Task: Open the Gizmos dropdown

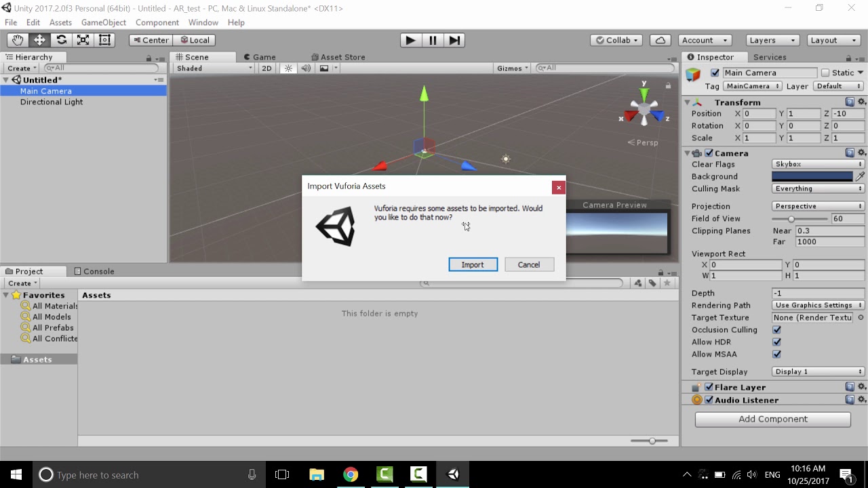Action: pos(513,68)
